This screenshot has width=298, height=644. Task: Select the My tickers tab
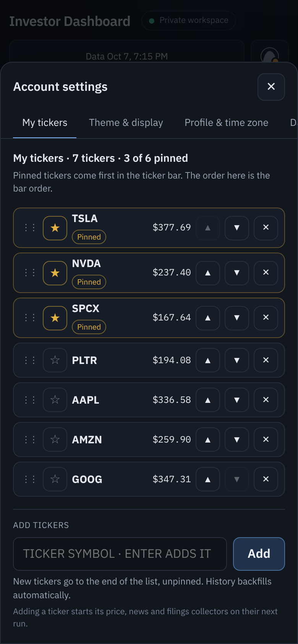[x=45, y=123]
